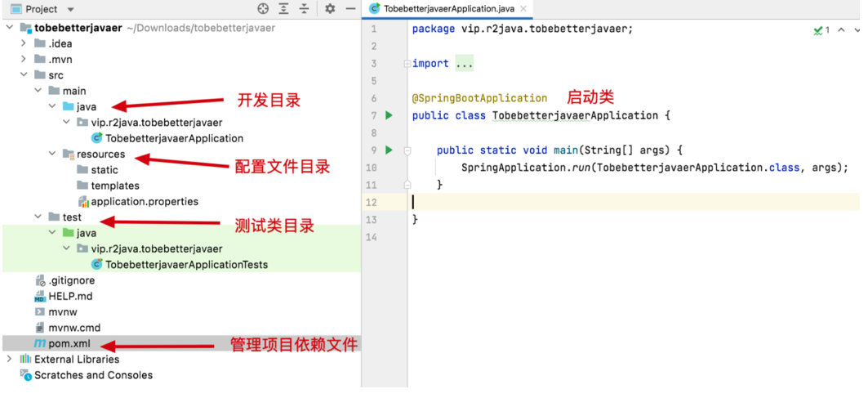Expand the External Libraries node
This screenshot has width=868, height=407.
pos(9,359)
